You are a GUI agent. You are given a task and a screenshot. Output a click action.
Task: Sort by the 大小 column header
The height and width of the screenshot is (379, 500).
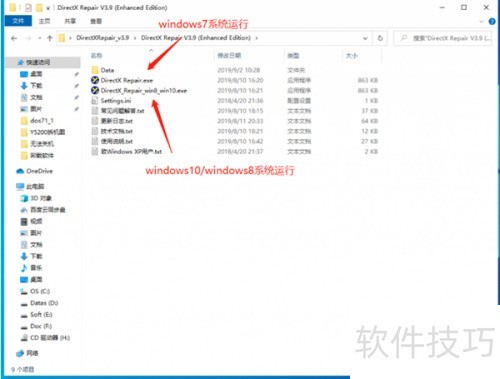tap(352, 55)
